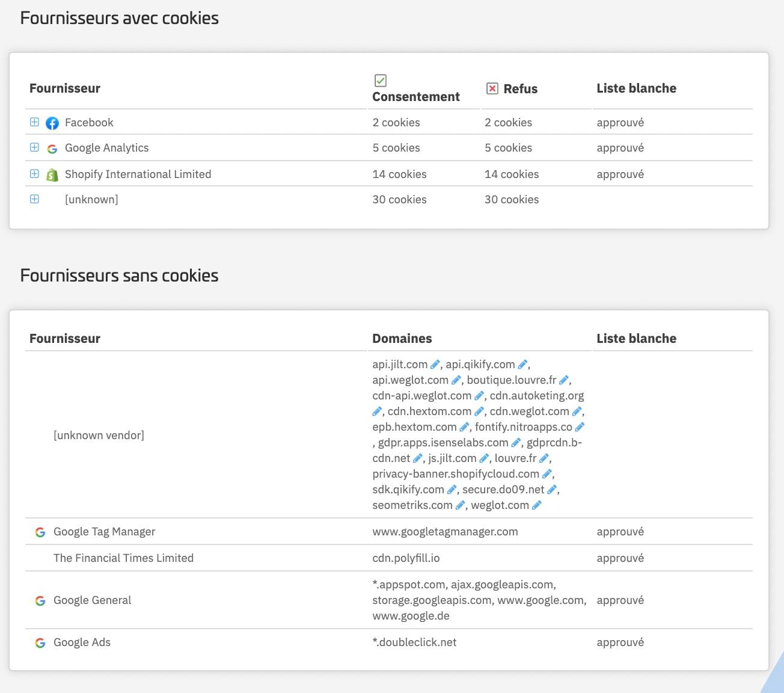The width and height of the screenshot is (784, 693).
Task: Edit the weglot.com domain pencil
Action: 537,505
